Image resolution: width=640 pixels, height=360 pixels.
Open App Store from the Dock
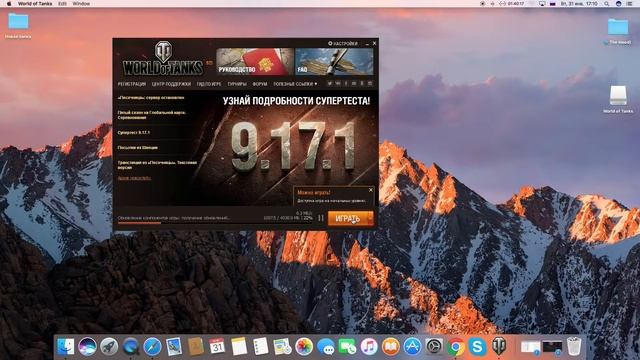pos(412,347)
